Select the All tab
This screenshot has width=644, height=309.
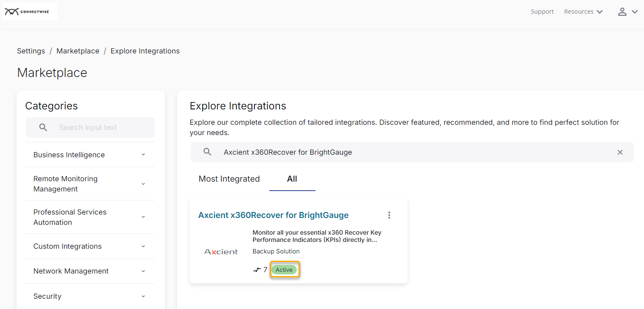tap(292, 179)
